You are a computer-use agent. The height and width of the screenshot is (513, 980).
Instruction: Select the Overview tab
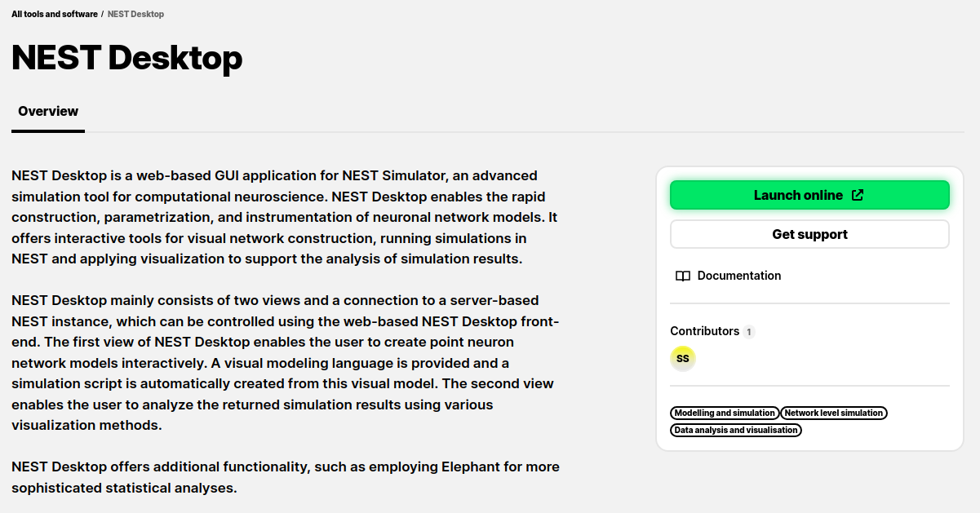(48, 112)
